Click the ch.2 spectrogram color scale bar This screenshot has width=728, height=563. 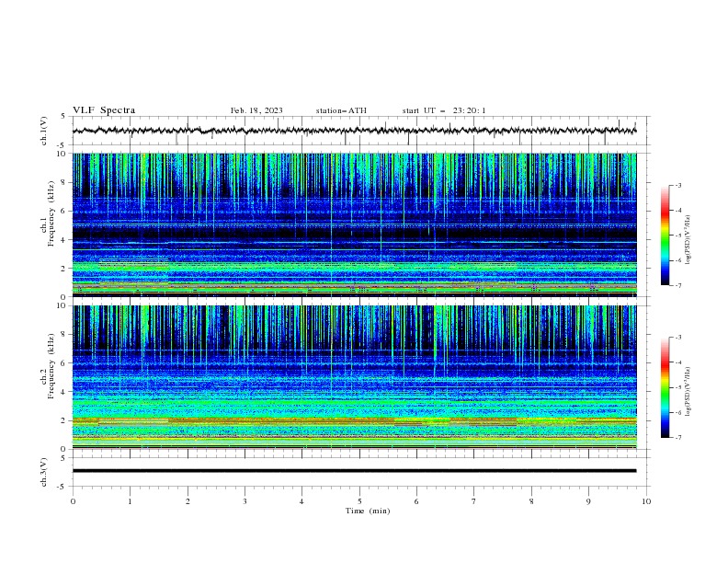(x=665, y=387)
